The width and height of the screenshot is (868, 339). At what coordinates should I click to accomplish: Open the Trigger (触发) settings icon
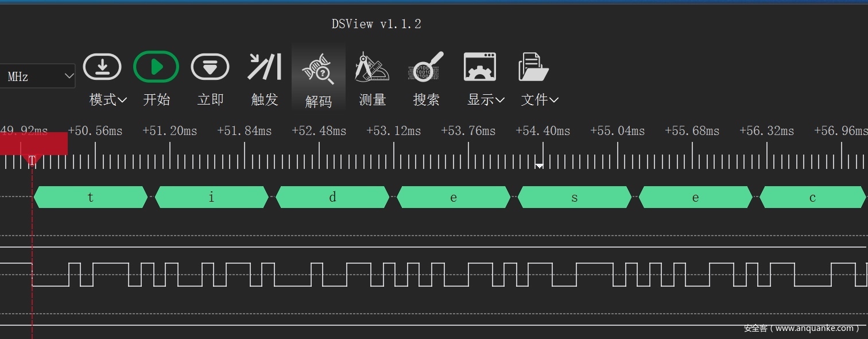[264, 67]
